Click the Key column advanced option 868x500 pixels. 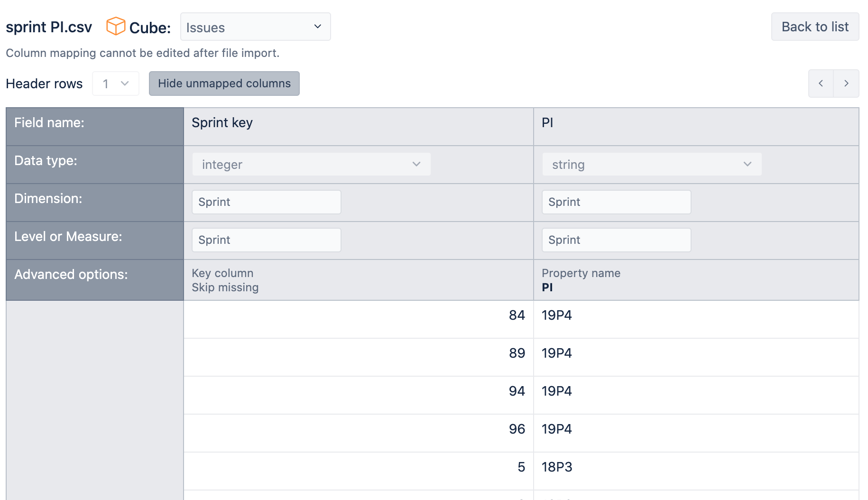[x=222, y=273]
